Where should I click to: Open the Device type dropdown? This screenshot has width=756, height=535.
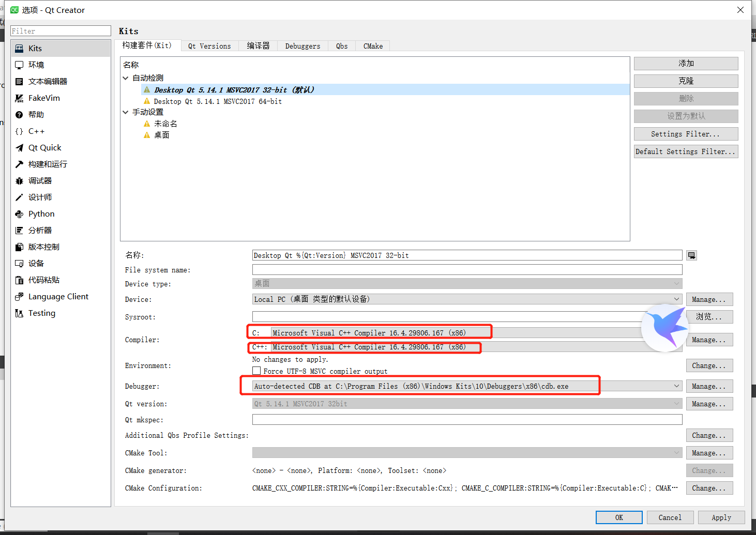point(467,283)
